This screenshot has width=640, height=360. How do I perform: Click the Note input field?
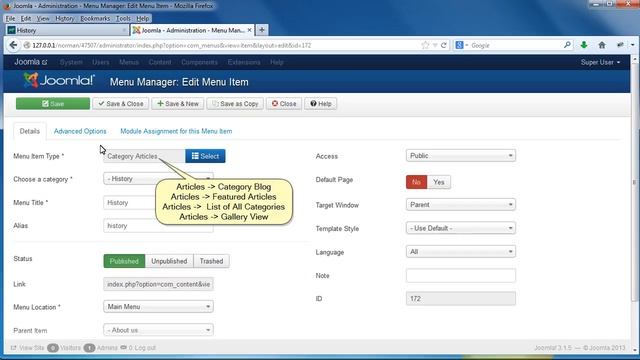(461, 276)
